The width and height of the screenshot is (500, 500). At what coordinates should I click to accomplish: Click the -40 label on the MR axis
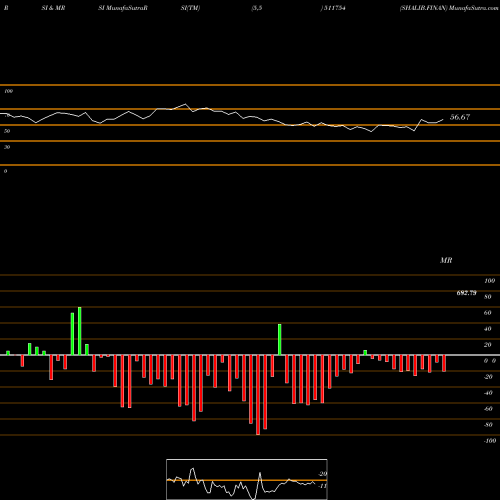[x=488, y=393]
